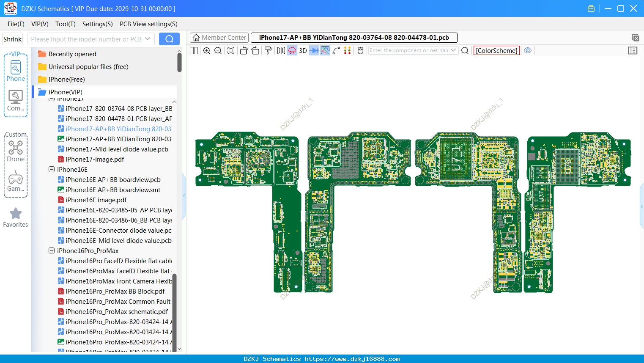Open the Tool(T) menu

click(x=66, y=24)
